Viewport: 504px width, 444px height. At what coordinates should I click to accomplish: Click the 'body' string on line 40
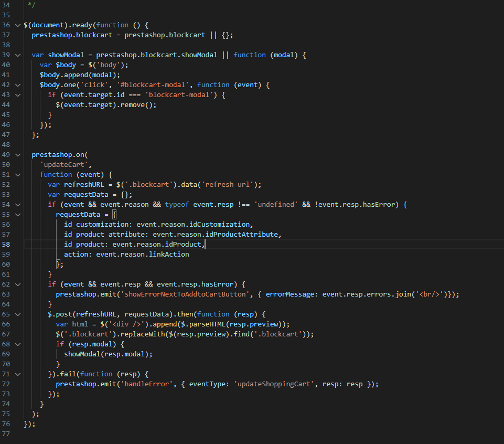coord(109,65)
